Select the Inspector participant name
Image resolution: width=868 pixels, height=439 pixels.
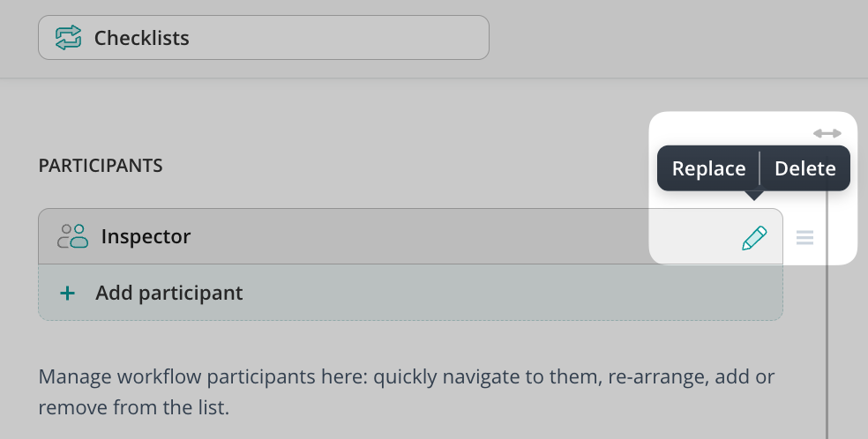point(146,236)
